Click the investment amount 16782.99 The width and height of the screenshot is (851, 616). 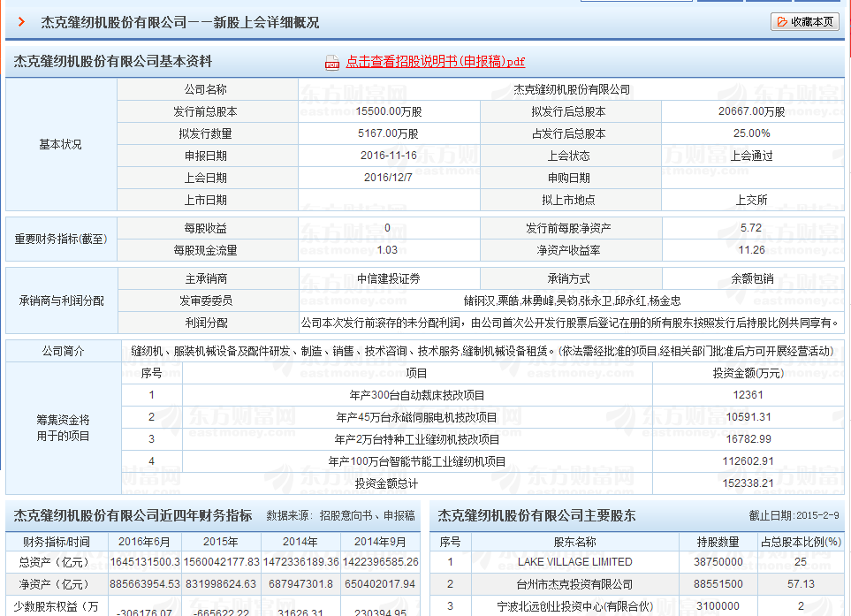[748, 439]
